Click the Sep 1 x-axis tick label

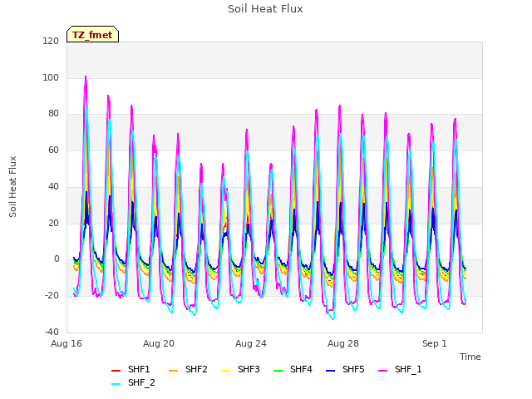[435, 343]
